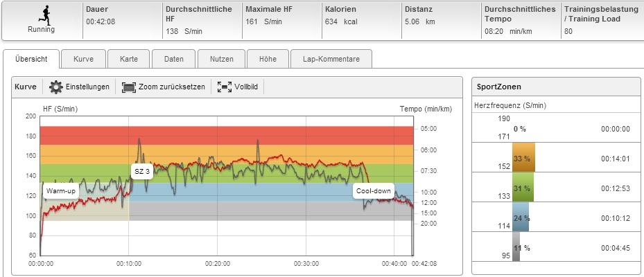Switch to the Daten tab

[173, 60]
